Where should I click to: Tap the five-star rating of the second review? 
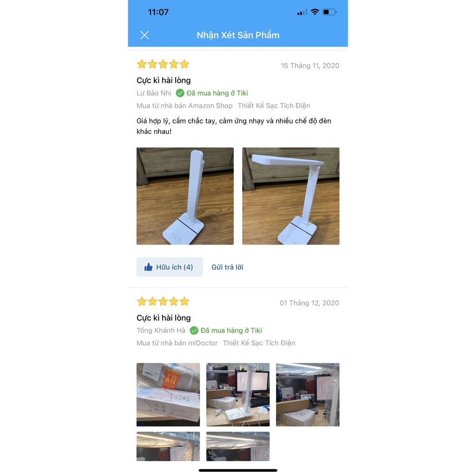click(x=163, y=302)
